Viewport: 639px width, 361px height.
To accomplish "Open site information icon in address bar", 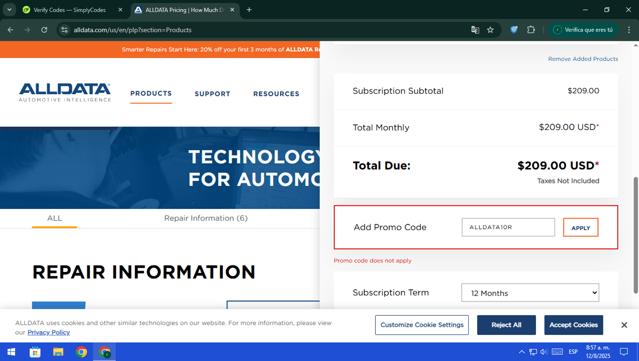I will (64, 30).
